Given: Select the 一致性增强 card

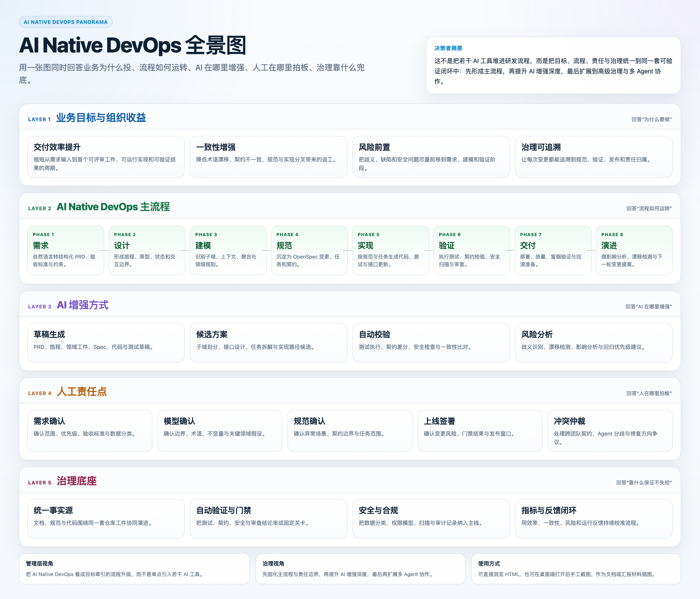Looking at the screenshot, I should [x=269, y=157].
